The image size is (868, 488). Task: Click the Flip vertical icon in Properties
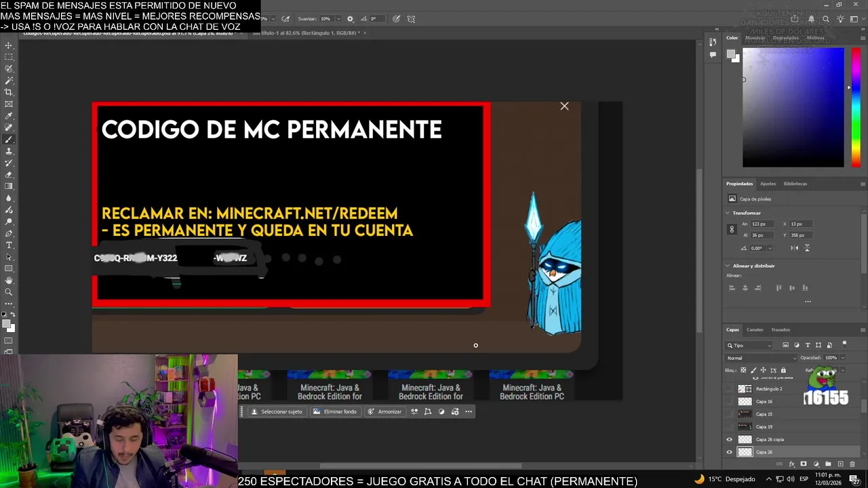(x=807, y=248)
